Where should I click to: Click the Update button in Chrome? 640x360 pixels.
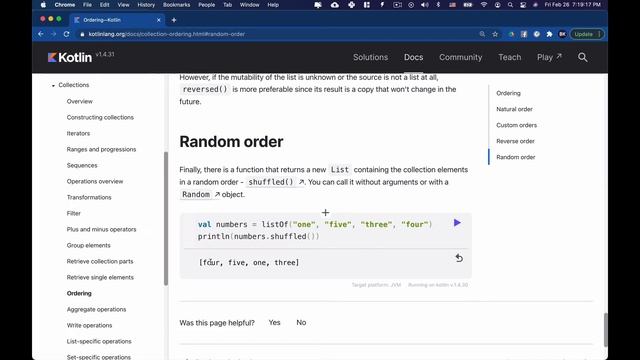pyautogui.click(x=587, y=34)
